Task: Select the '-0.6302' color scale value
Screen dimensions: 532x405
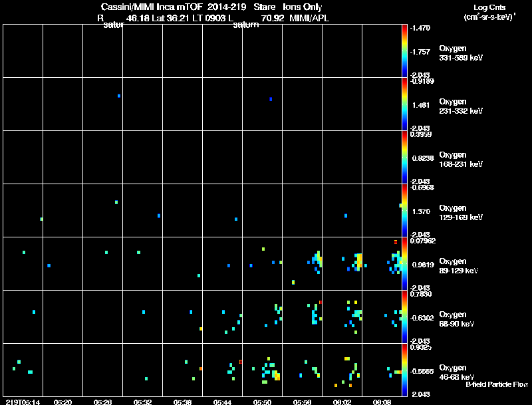Action: 422,318
